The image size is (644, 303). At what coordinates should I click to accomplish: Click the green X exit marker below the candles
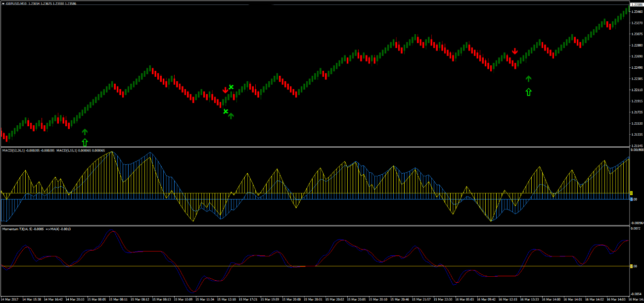(226, 111)
